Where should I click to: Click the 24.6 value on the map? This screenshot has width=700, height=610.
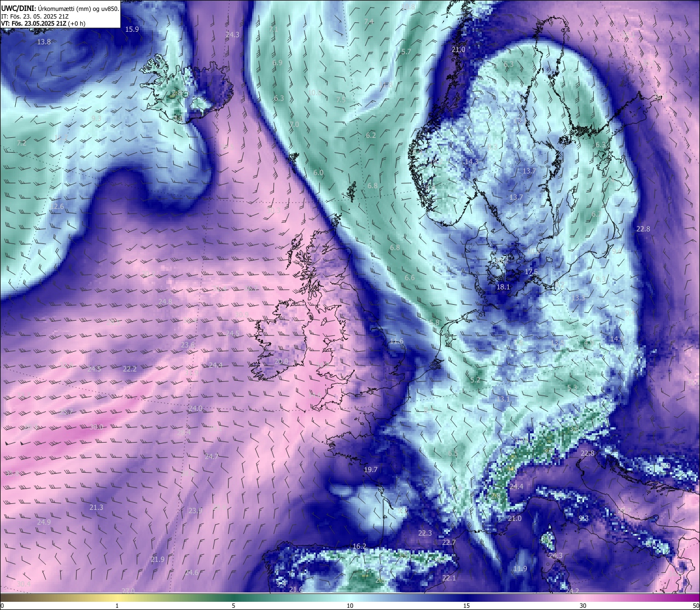point(191,572)
